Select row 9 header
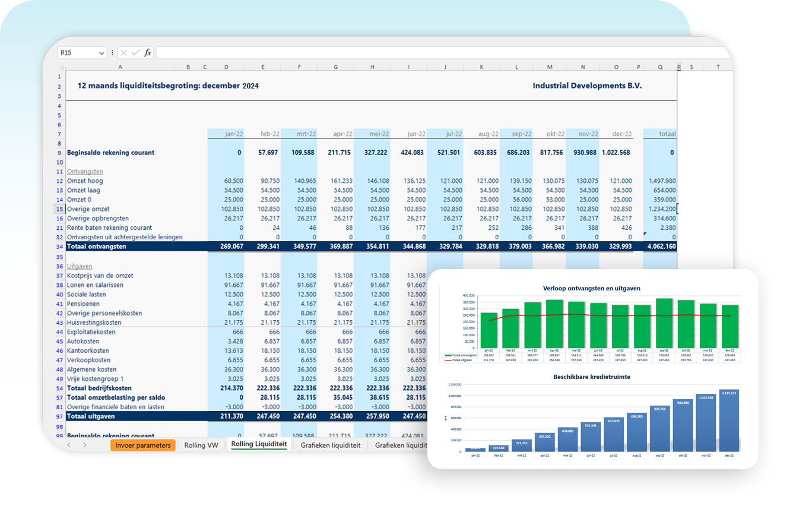The image size is (812, 531). (x=59, y=153)
